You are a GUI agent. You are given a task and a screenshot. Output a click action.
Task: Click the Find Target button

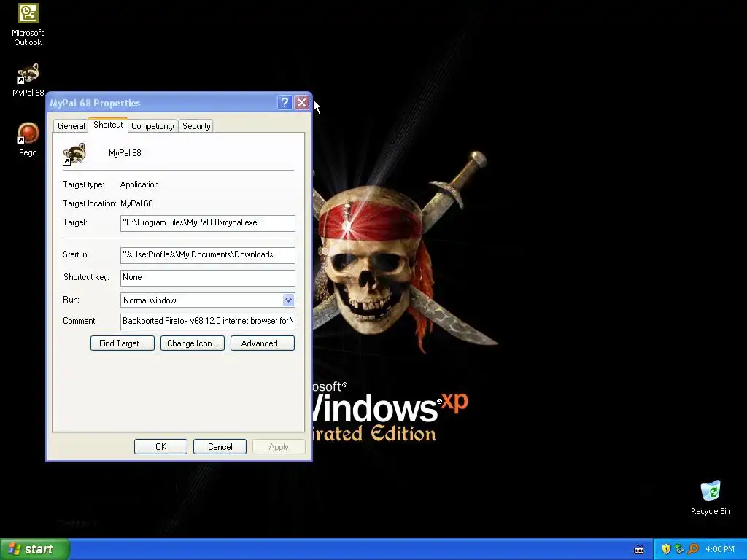(123, 343)
